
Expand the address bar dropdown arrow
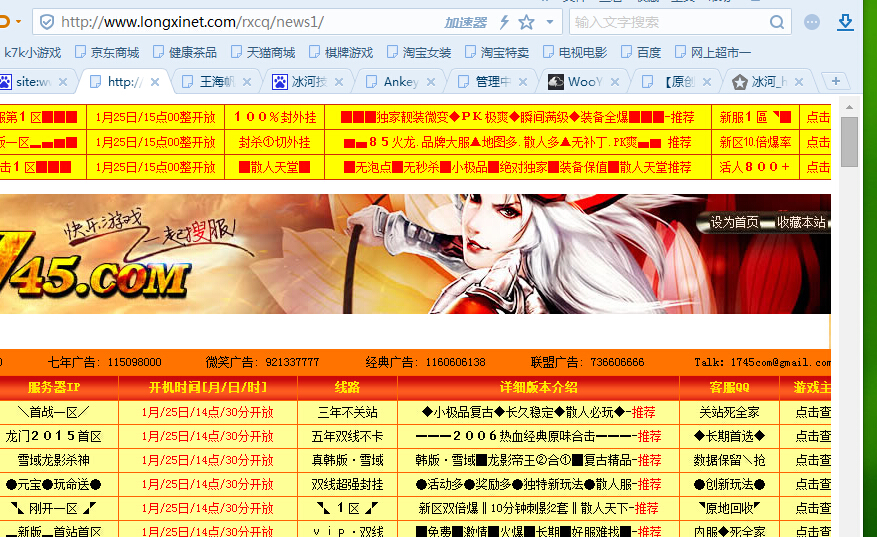[550, 22]
